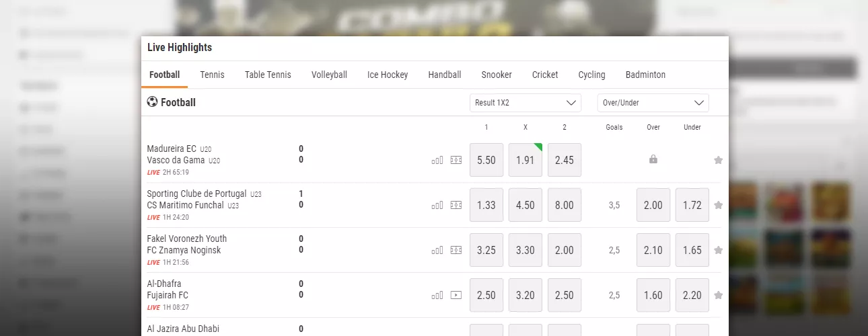Click the football icon beside Football heading

(x=152, y=102)
